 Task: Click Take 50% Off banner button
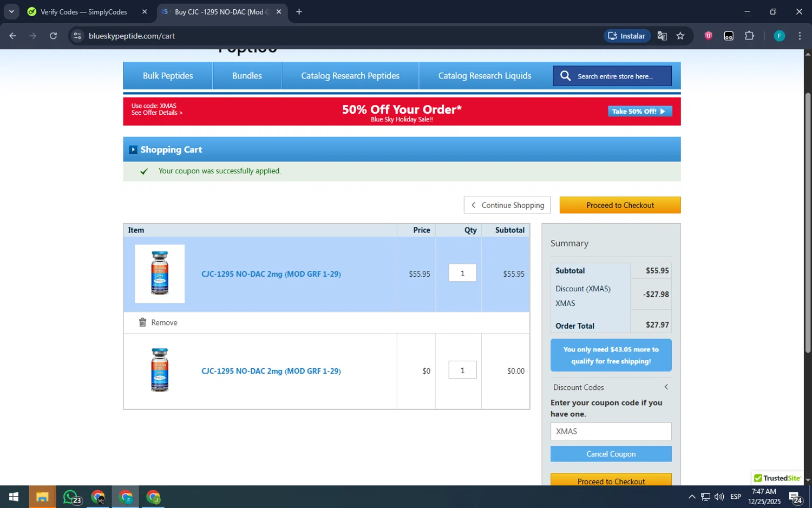(640, 111)
